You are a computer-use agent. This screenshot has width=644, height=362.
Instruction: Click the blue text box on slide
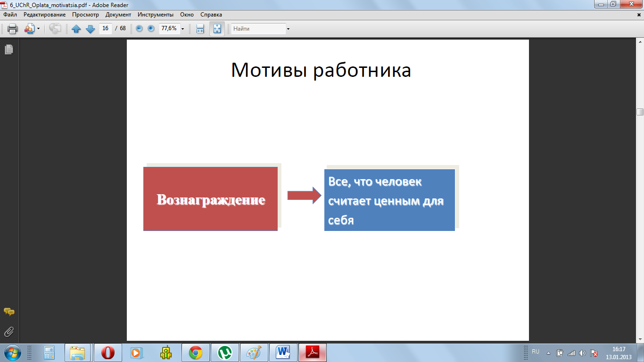click(x=389, y=200)
